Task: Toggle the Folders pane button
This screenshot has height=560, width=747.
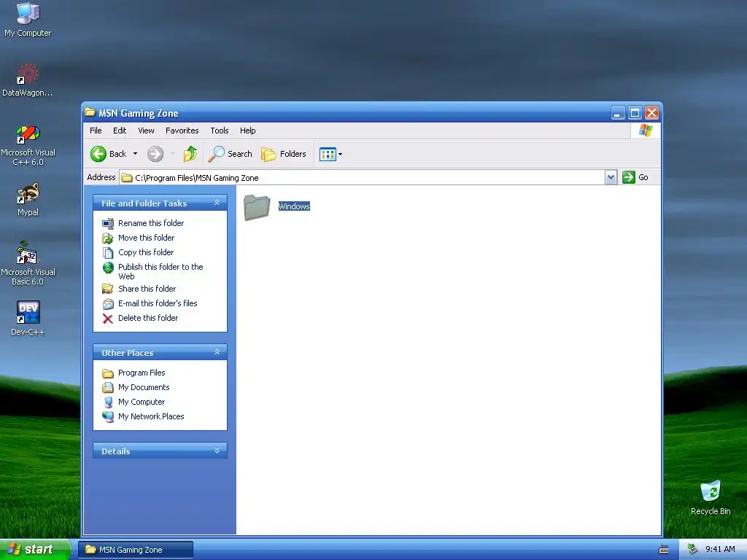Action: tap(284, 154)
